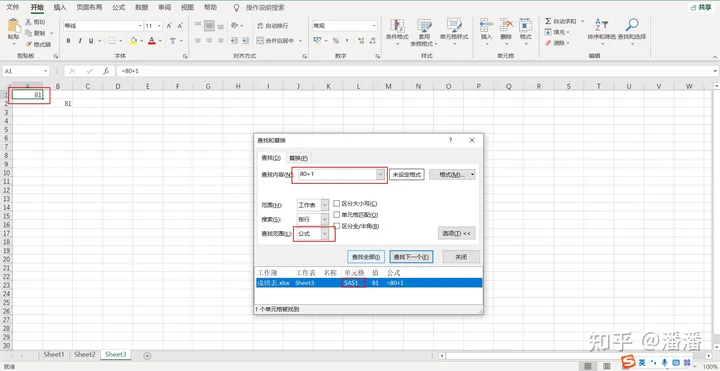This screenshot has width=720, height=371.
Task: Click the increase font size icon
Action: pos(169,26)
